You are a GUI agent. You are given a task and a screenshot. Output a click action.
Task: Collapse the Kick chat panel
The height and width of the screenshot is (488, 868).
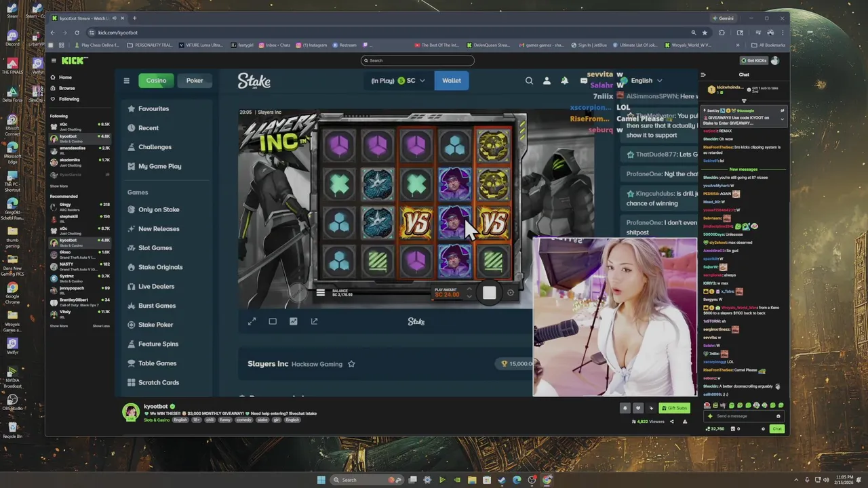(703, 75)
